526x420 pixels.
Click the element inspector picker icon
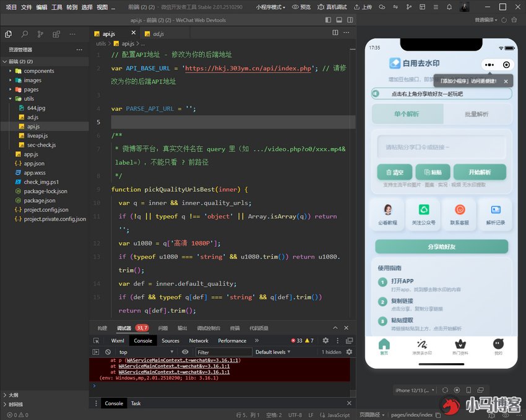pos(97,341)
